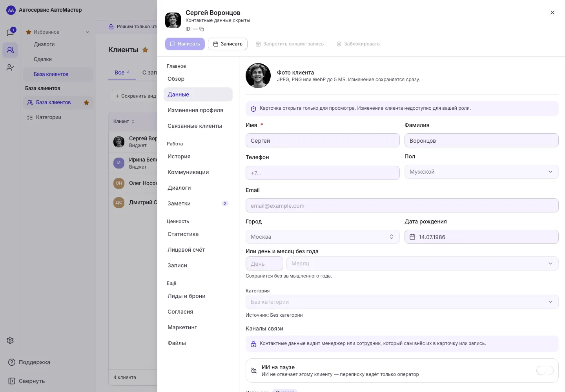Click the Категории list icon in the sidebar

tap(29, 117)
